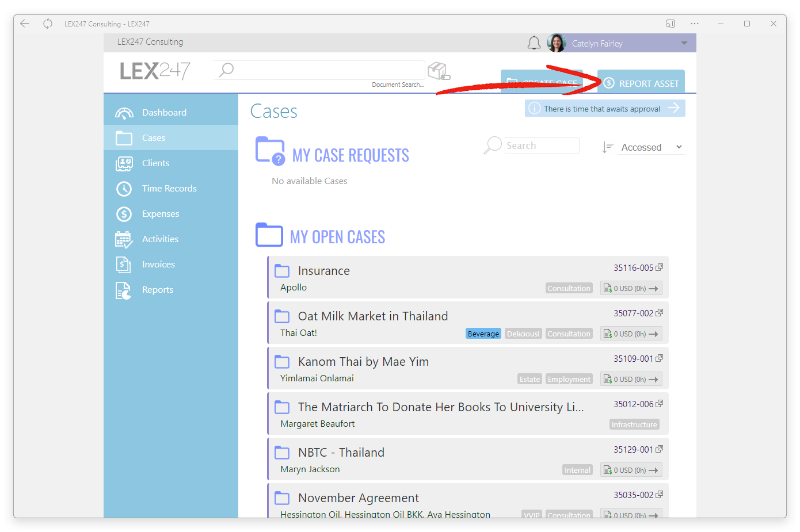Click the Expenses dollar icon

(x=124, y=214)
